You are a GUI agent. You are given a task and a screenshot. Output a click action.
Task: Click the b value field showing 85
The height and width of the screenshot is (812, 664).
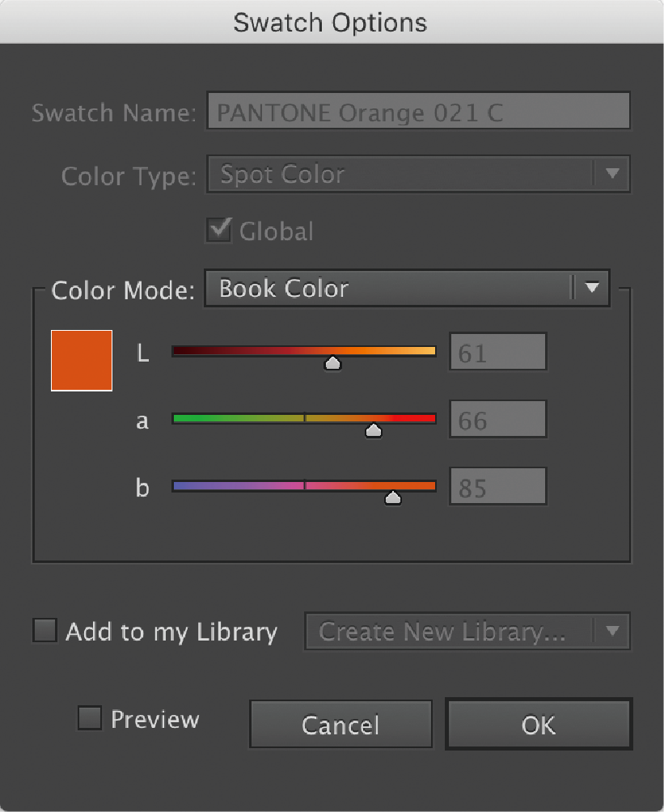click(x=497, y=486)
